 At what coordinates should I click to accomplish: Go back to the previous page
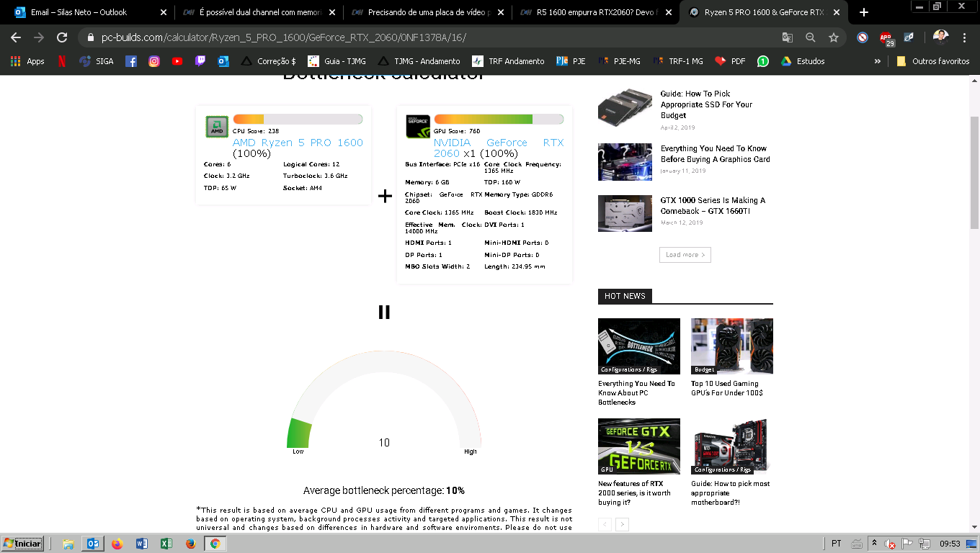point(16,37)
